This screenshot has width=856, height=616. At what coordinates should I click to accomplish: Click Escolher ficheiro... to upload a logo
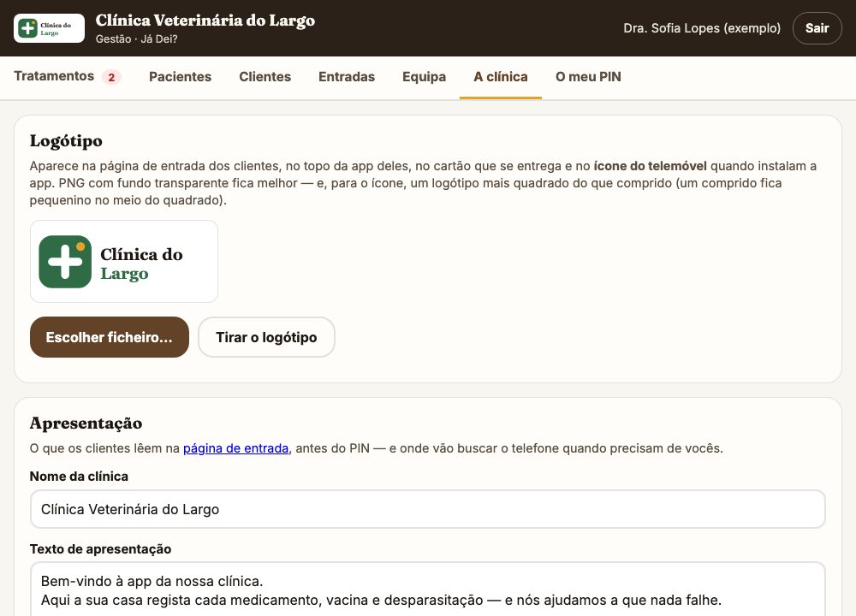(110, 337)
